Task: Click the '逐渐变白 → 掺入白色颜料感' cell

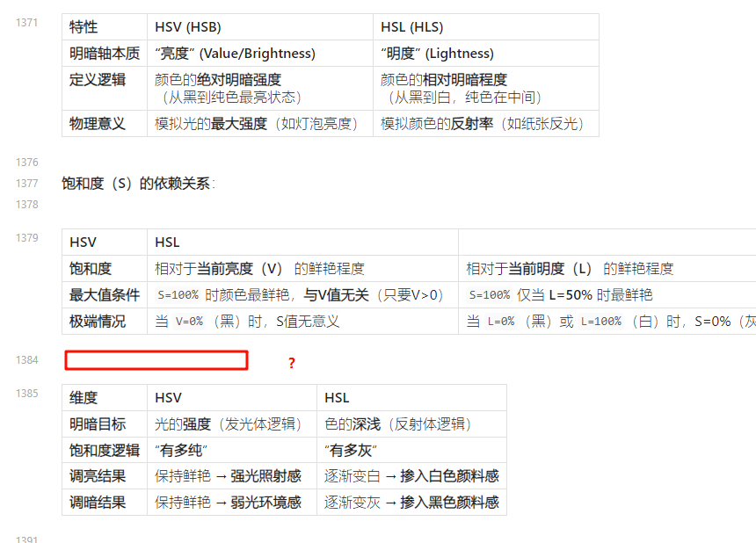Action: [411, 476]
